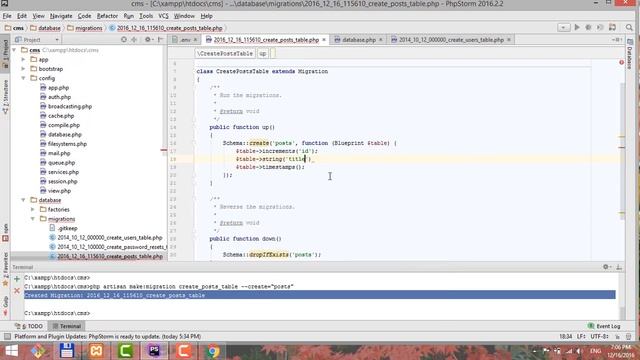Open the run configuration dropdown
The width and height of the screenshot is (640, 360).
[x=563, y=27]
